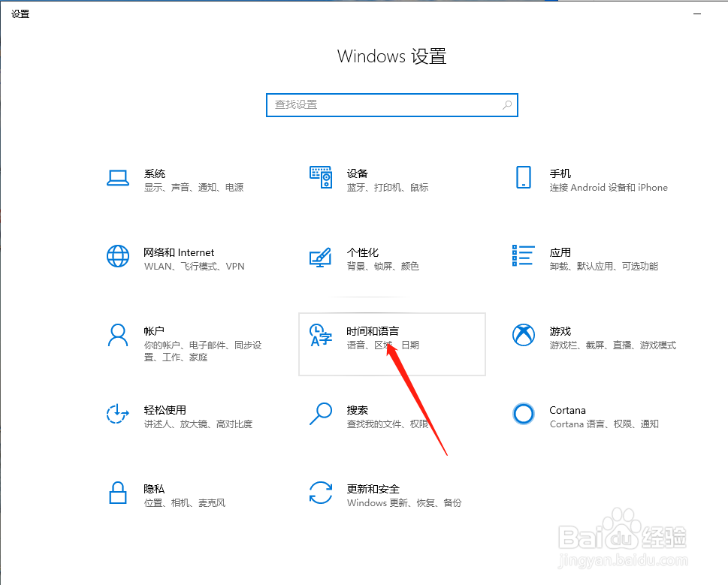Image resolution: width=728 pixels, height=585 pixels.
Task: Focus the 查找设置 search field
Action: click(392, 105)
